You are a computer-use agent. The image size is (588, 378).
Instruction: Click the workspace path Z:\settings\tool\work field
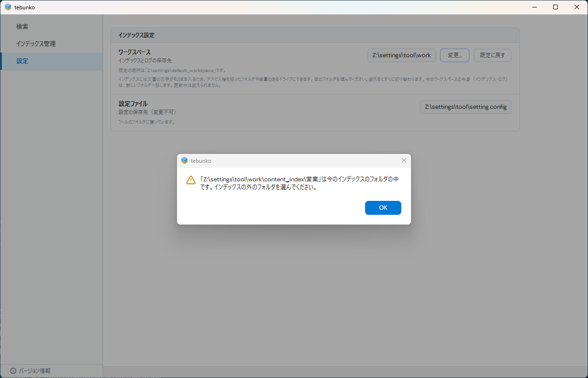click(402, 55)
